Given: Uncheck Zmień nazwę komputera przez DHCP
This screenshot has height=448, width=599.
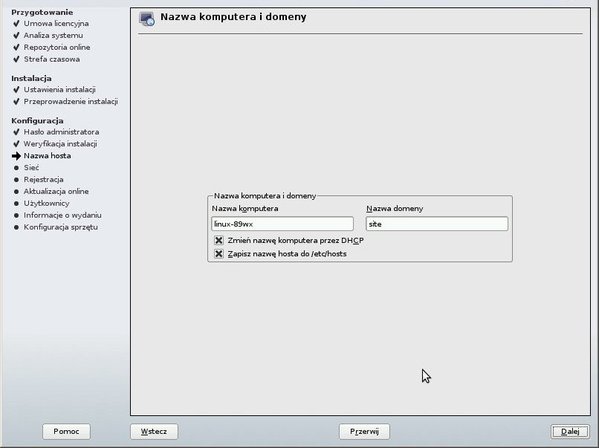Looking at the screenshot, I should coord(219,240).
